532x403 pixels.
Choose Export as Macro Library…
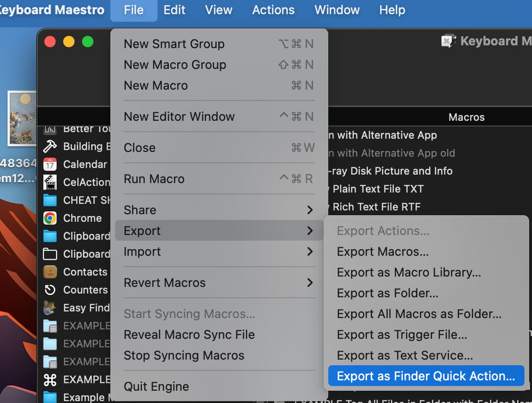426,272
